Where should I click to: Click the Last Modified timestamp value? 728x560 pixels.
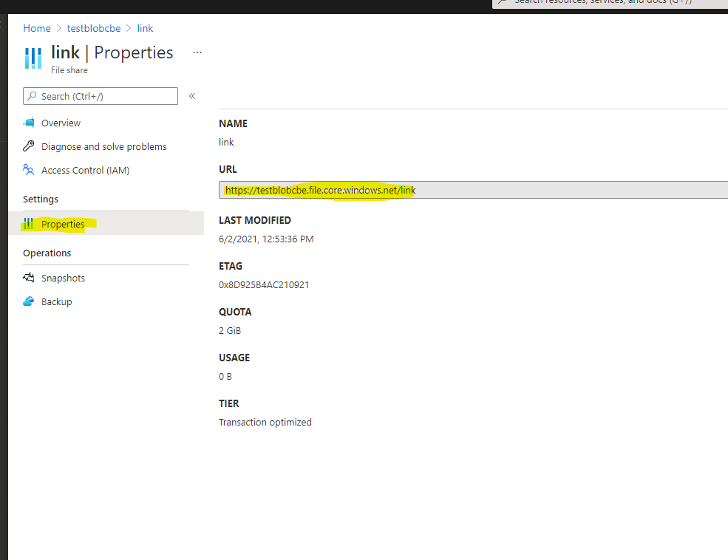(x=266, y=239)
